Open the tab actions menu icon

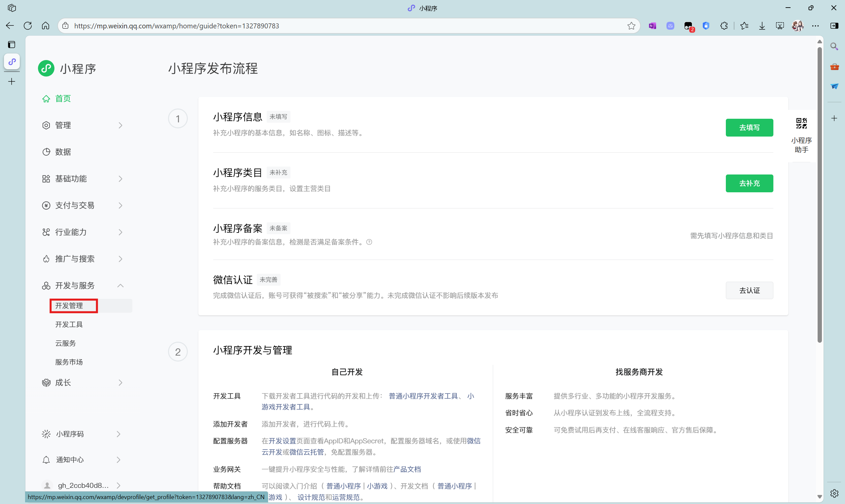click(12, 45)
